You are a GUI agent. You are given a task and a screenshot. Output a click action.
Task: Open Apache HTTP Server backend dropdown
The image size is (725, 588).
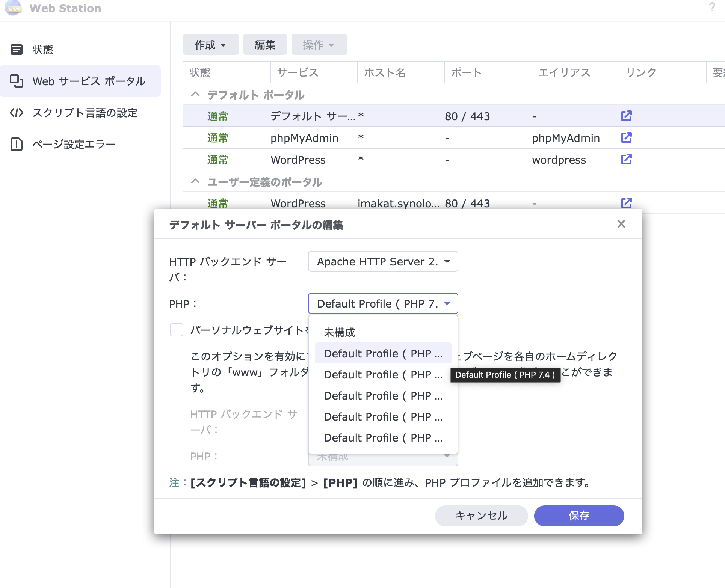pyautogui.click(x=383, y=261)
